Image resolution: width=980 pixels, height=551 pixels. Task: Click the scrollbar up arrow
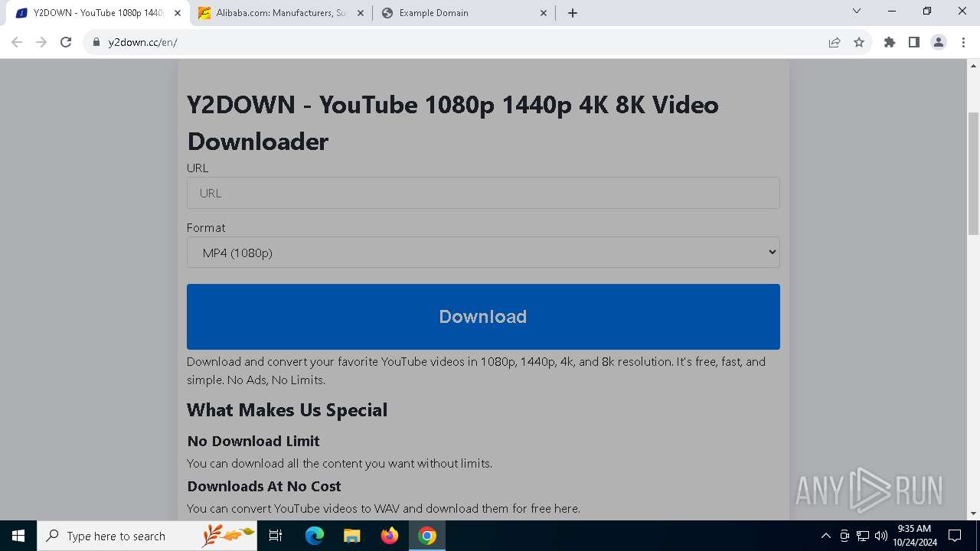coord(974,65)
